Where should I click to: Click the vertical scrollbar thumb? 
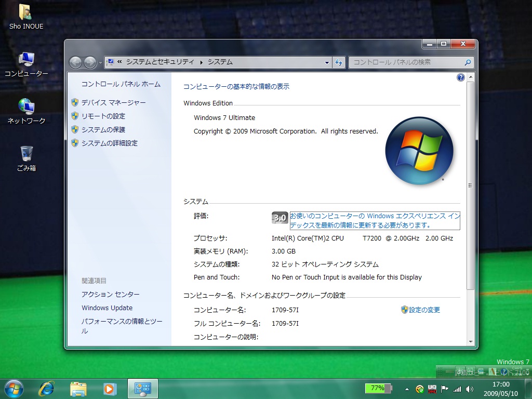click(470, 185)
